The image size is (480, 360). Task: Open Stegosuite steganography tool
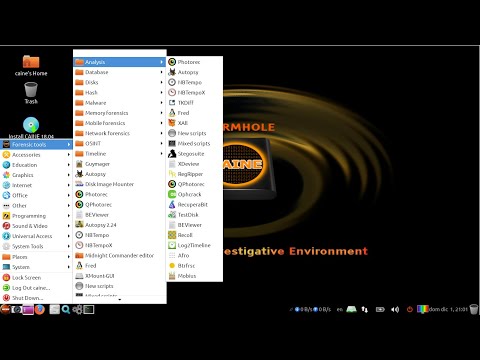click(x=195, y=154)
